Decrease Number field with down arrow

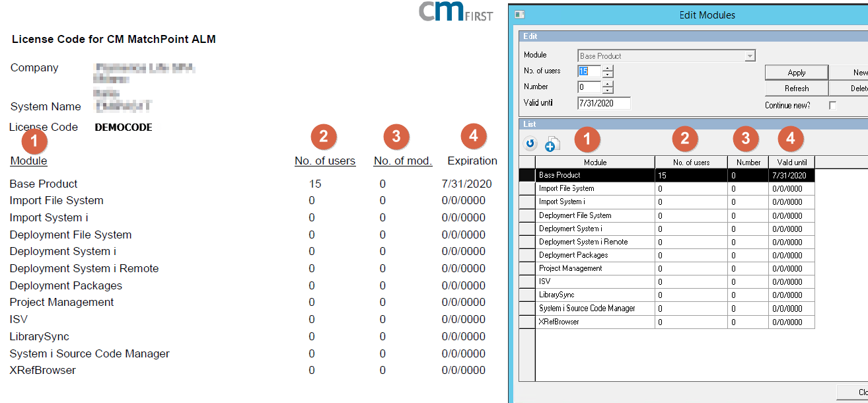tap(608, 90)
